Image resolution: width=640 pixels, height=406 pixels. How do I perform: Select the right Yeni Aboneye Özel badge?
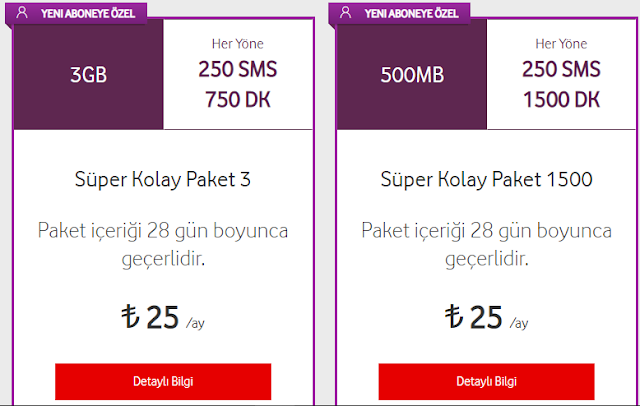pyautogui.click(x=407, y=14)
